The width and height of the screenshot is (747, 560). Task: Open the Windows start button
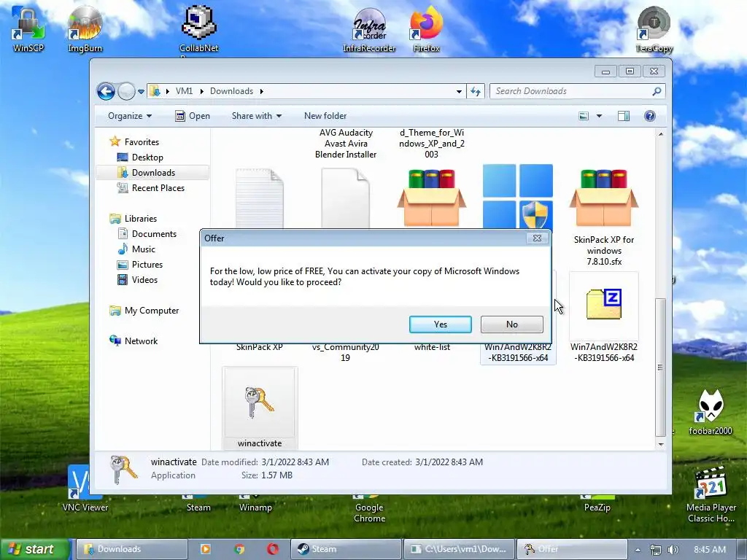click(34, 549)
